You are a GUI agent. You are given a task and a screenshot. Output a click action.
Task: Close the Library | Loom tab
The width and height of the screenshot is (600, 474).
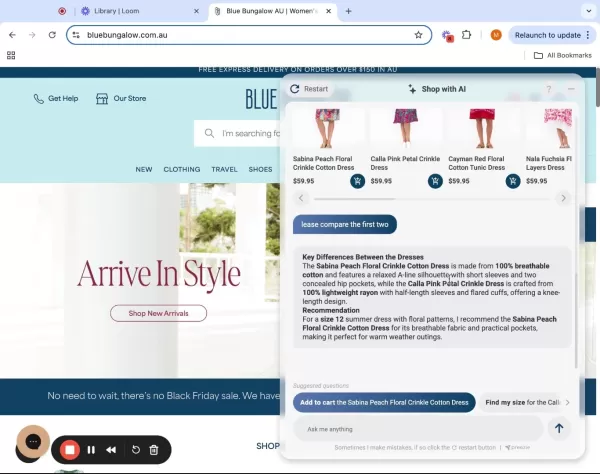click(x=196, y=11)
